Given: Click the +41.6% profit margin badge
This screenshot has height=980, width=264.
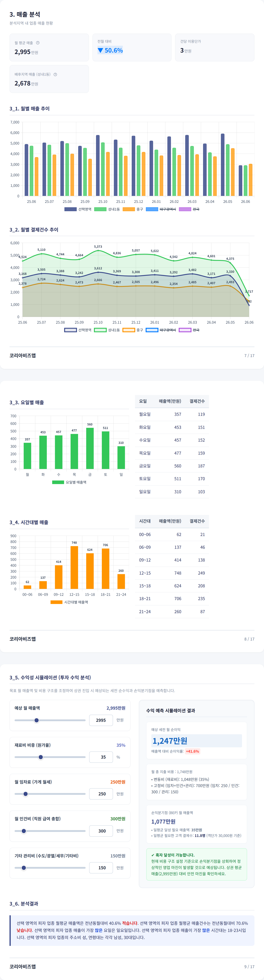Looking at the screenshot, I should click(x=192, y=751).
